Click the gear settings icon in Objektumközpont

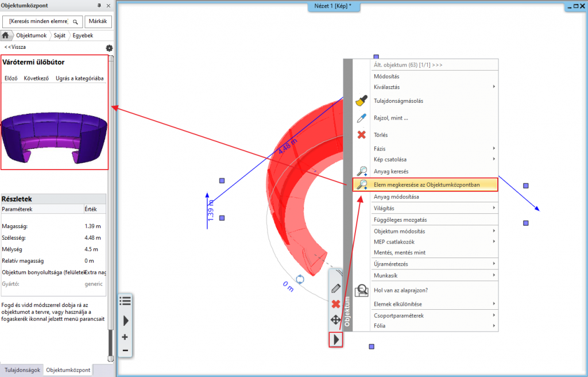click(x=109, y=48)
